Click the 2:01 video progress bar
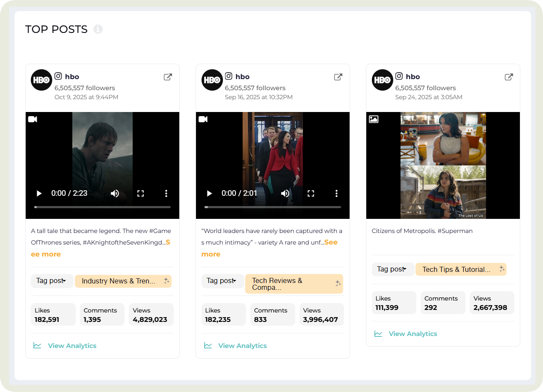 273,207
